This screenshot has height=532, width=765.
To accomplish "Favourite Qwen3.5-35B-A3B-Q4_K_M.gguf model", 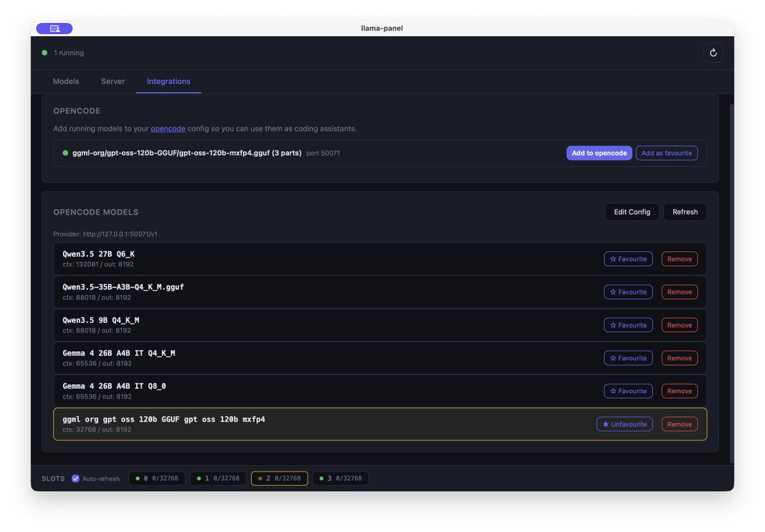I will tap(629, 292).
